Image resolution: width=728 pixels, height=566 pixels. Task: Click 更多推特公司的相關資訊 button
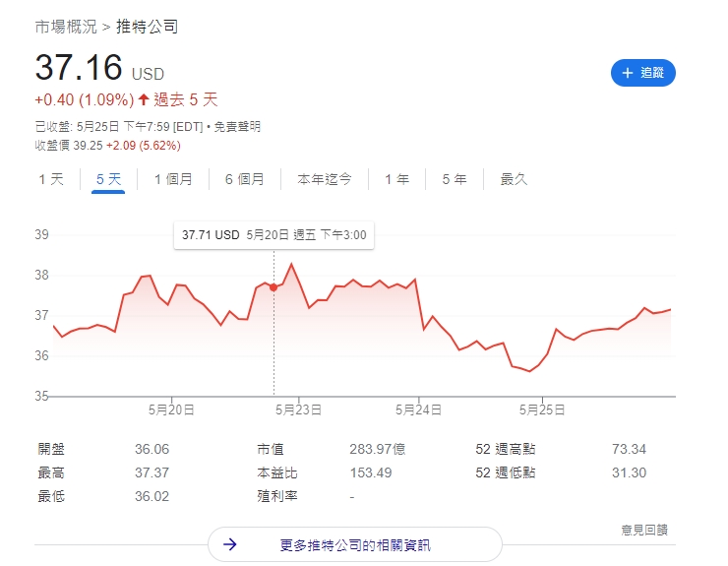(x=355, y=544)
